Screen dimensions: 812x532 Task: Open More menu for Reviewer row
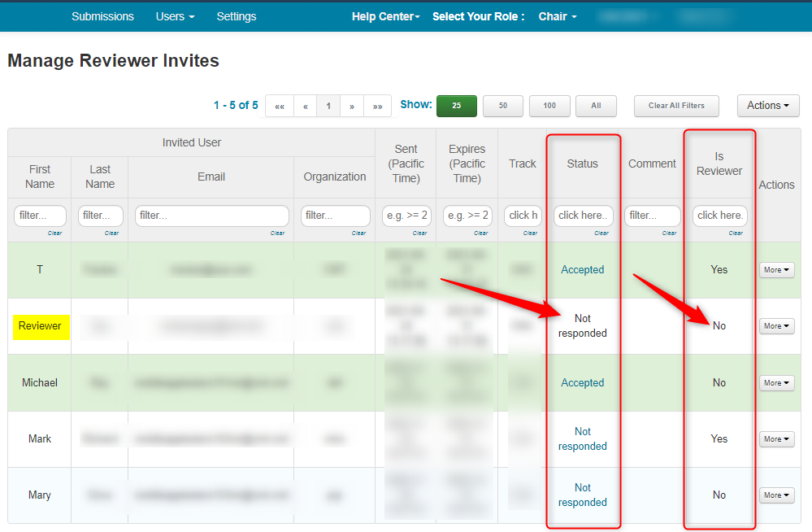point(776,326)
